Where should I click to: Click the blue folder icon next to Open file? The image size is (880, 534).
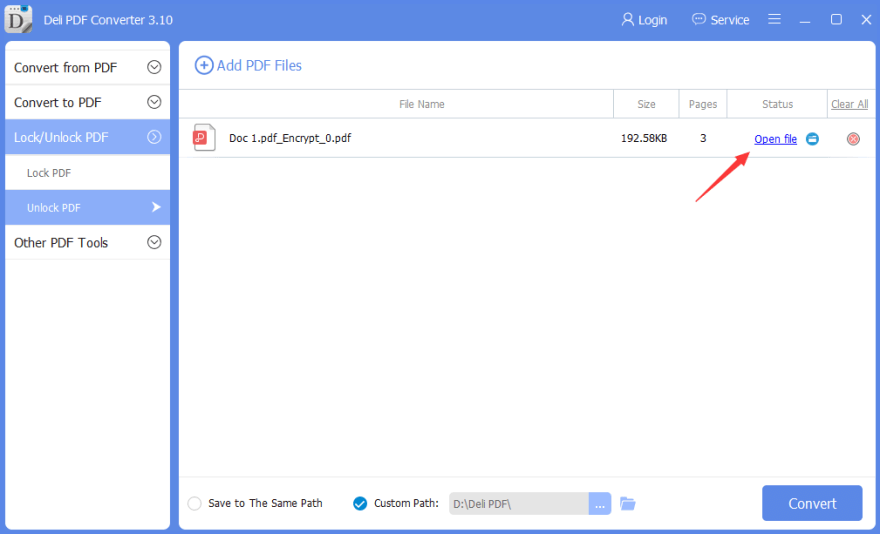(813, 139)
